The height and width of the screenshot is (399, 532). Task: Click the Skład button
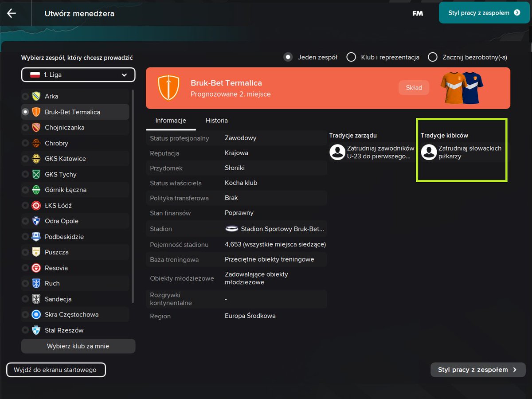[413, 87]
